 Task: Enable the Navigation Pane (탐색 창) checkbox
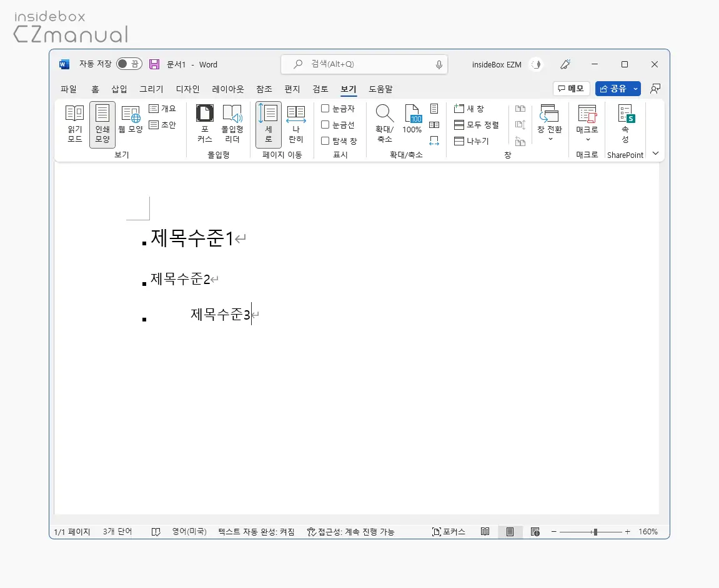[325, 140]
